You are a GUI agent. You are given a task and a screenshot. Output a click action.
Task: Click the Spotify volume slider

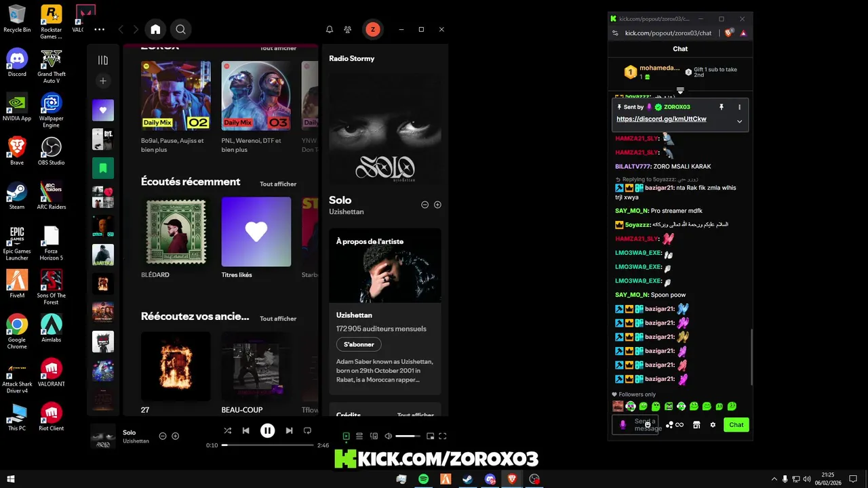[408, 436]
